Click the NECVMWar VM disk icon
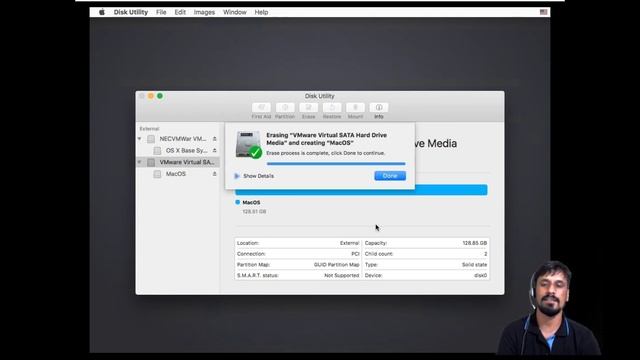640x360 pixels. tap(151, 139)
